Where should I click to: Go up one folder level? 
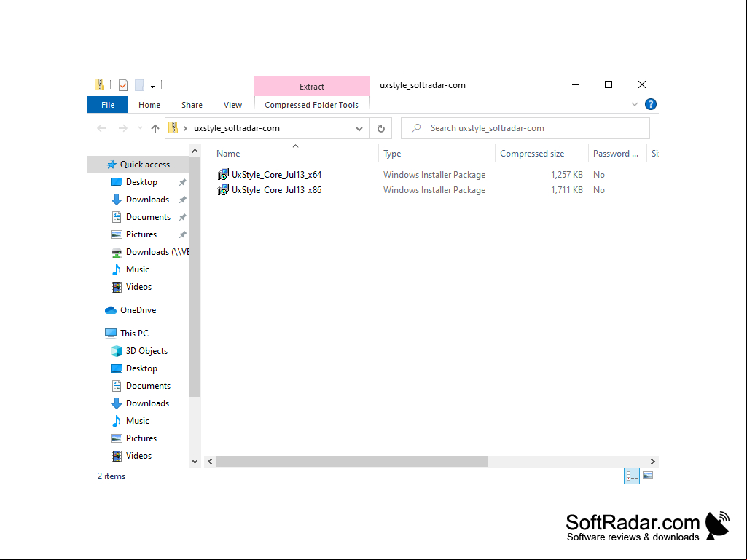[x=155, y=128]
